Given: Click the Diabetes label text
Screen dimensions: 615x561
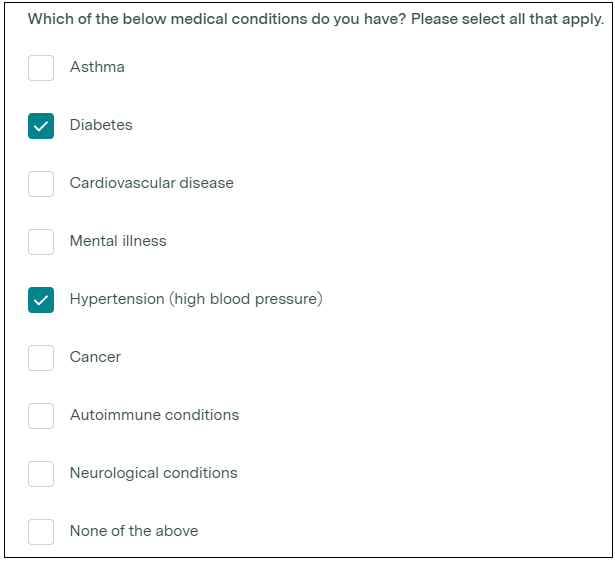Looking at the screenshot, I should 101,125.
